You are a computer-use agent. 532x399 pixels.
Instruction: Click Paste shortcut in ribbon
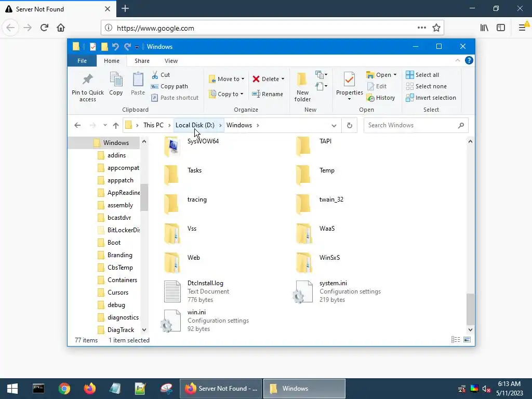[x=175, y=98]
